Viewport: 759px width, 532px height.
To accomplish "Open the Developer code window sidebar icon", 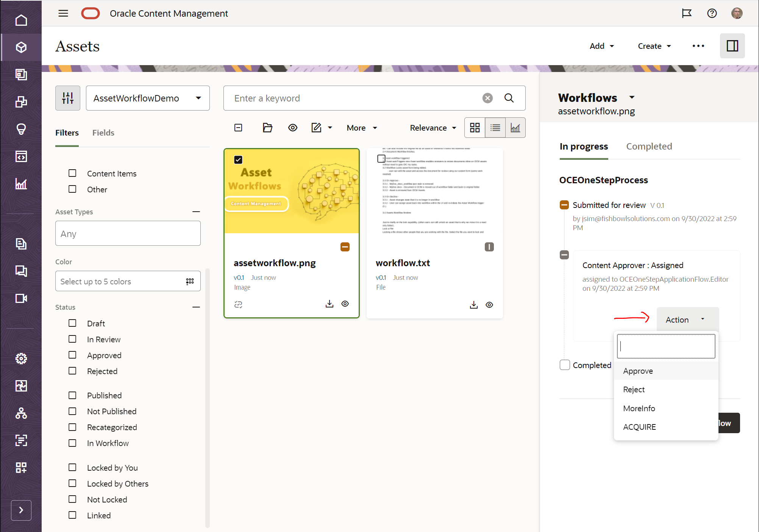I will pyautogui.click(x=21, y=156).
